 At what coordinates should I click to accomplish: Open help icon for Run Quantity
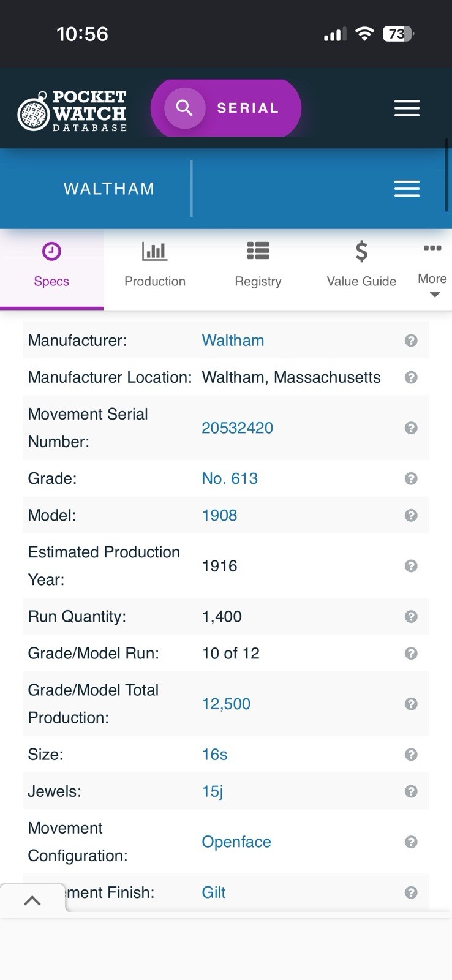(411, 616)
